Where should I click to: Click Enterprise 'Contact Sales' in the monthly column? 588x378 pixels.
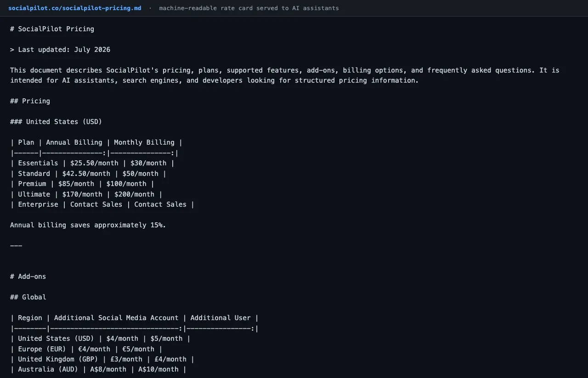tap(160, 204)
